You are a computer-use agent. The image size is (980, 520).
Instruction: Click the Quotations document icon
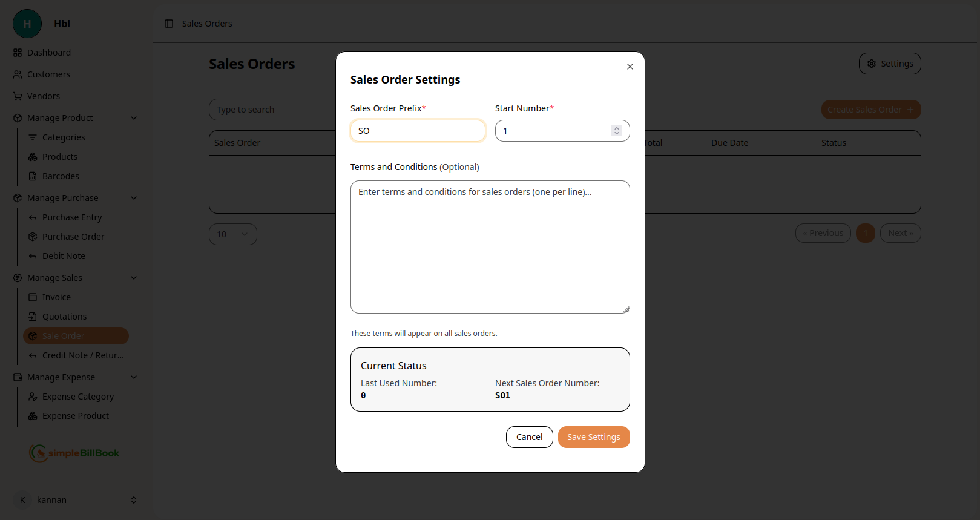pyautogui.click(x=33, y=317)
